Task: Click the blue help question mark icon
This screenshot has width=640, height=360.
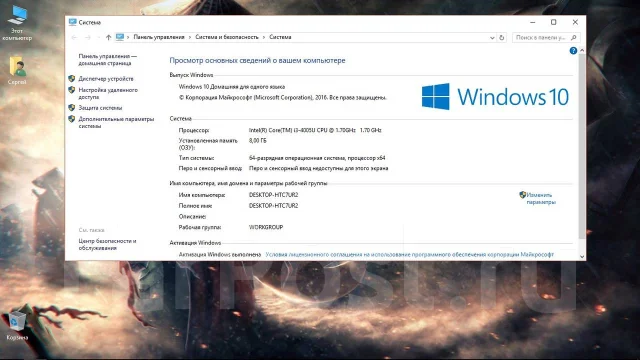Action: click(x=573, y=51)
